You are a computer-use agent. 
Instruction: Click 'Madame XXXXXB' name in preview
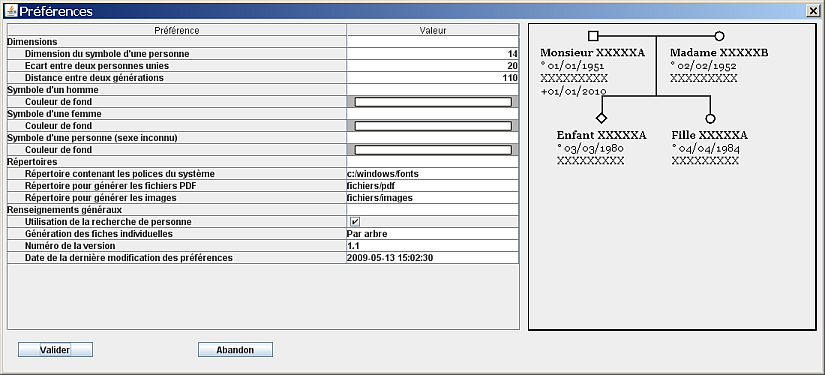(719, 53)
